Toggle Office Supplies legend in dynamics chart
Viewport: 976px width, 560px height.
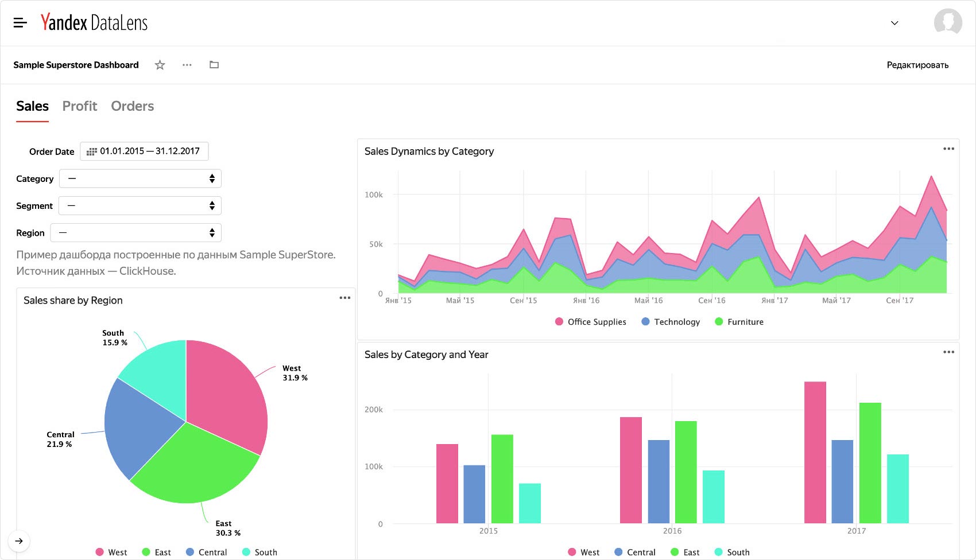[x=591, y=322]
